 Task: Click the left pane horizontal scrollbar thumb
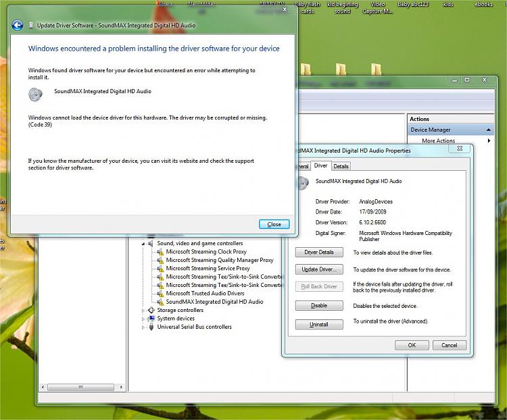click(80, 387)
